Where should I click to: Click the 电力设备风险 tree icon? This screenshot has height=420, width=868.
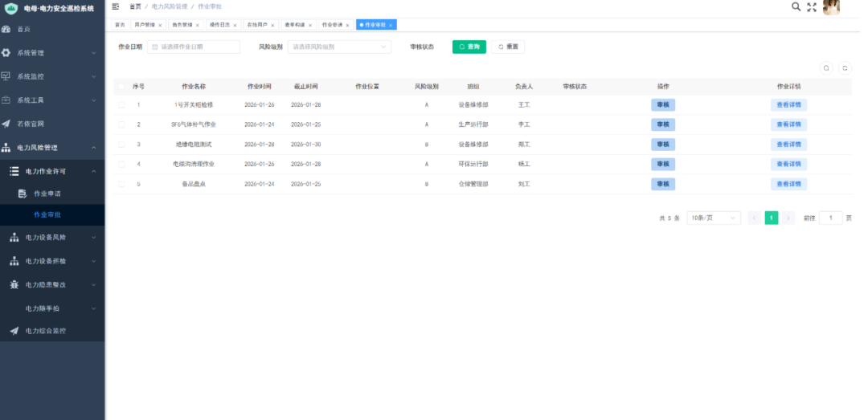tap(14, 238)
